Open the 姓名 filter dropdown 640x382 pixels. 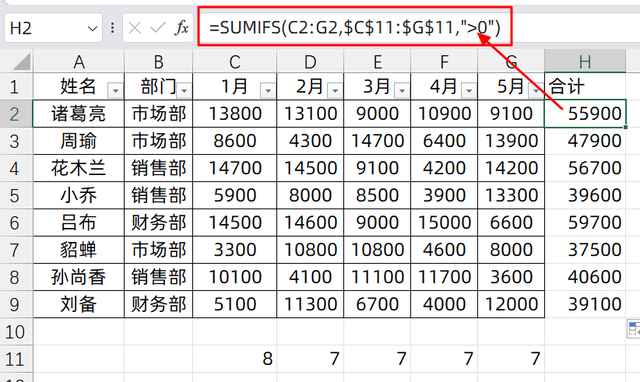pos(115,90)
